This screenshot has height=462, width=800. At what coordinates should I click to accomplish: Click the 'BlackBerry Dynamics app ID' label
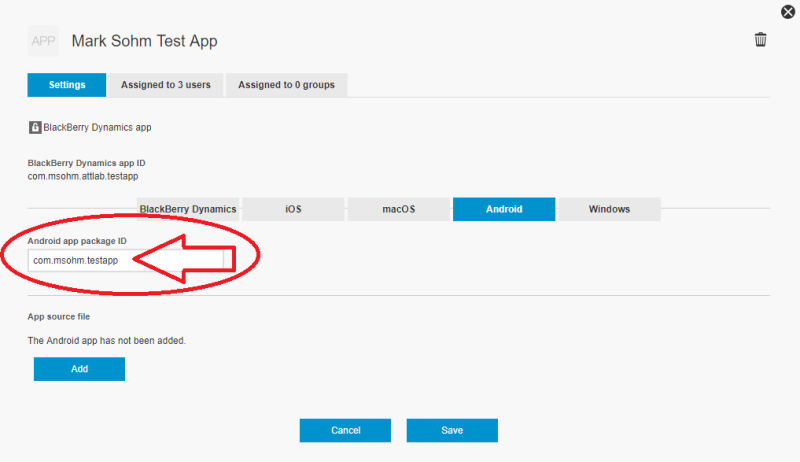[86, 163]
